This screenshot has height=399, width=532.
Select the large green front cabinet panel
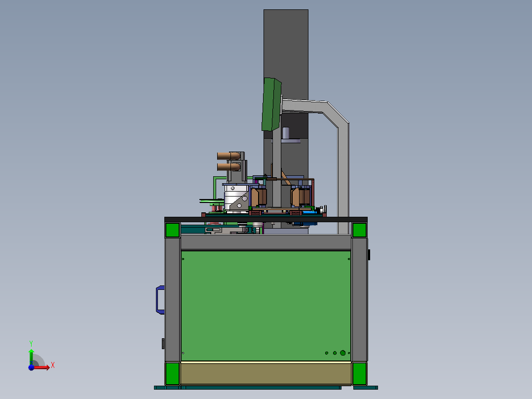tap(266, 306)
